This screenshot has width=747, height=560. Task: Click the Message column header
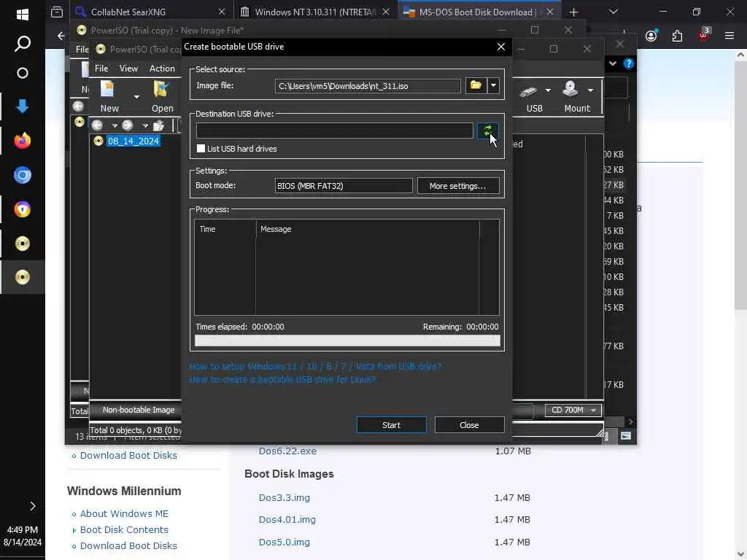click(368, 229)
